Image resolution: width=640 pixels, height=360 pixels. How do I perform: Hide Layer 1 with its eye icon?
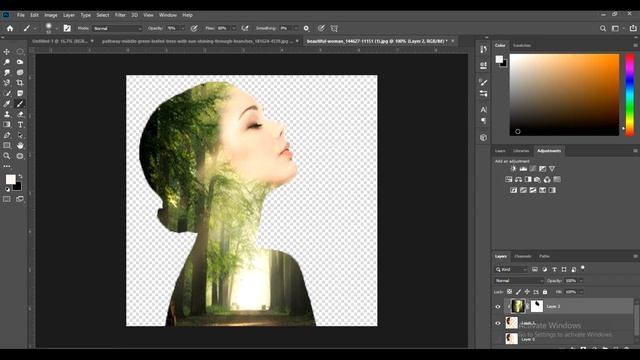pyautogui.click(x=498, y=323)
